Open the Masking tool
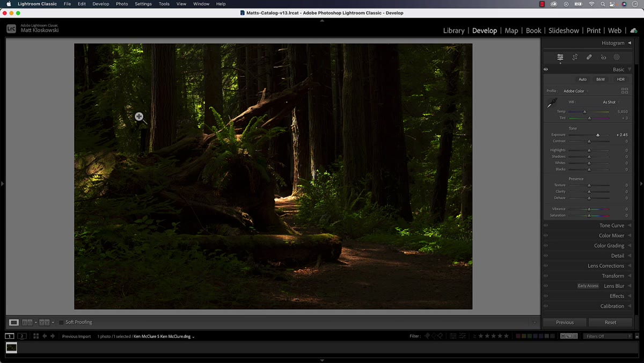644x363 pixels. (617, 57)
